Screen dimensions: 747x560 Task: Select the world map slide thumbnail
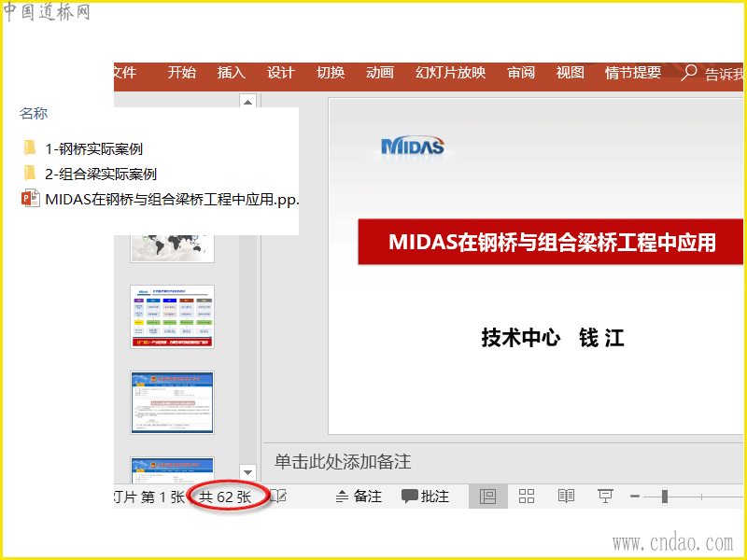172,248
